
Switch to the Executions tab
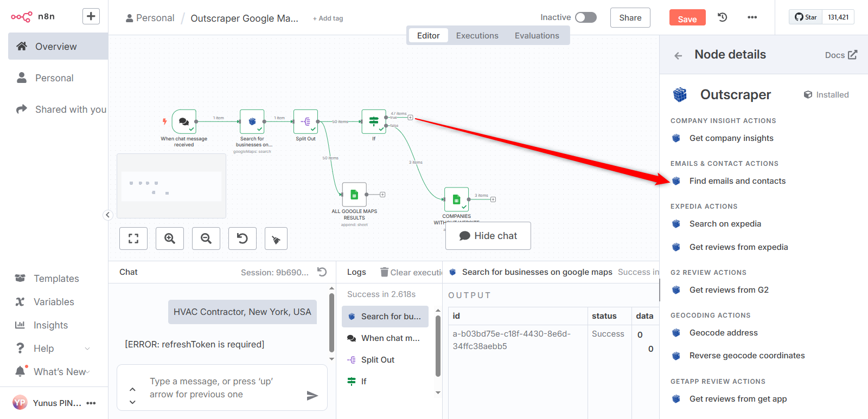coord(477,36)
